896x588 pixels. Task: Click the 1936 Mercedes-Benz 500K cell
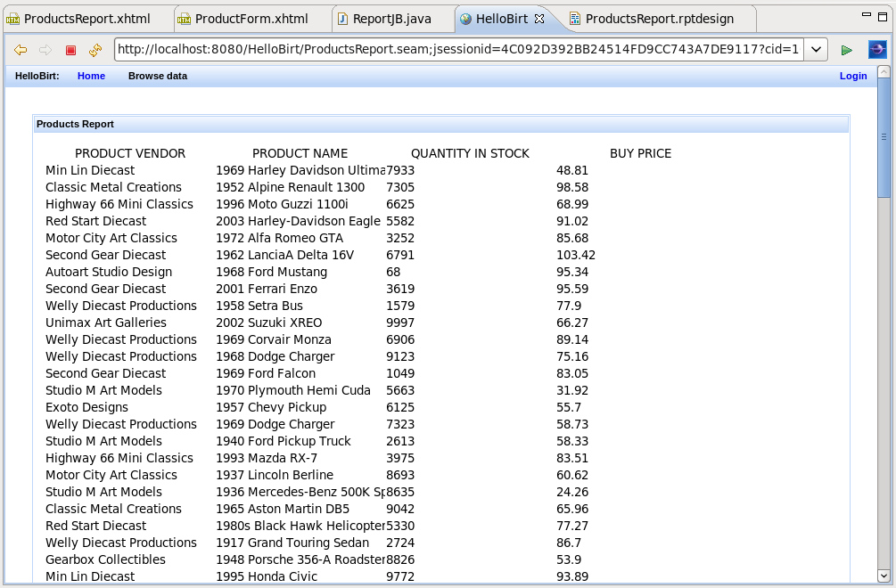pyautogui.click(x=300, y=492)
